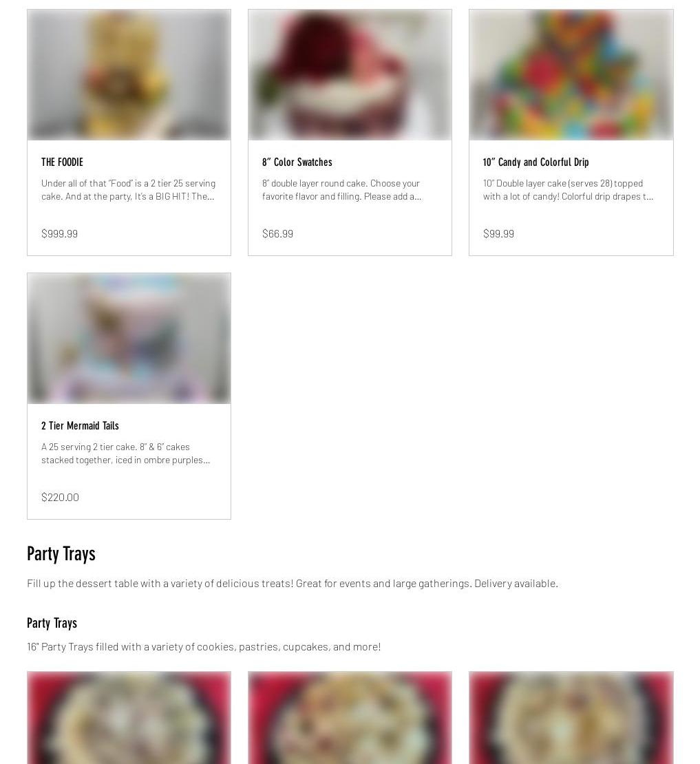
Task: Expand THE FOODIE truncated description
Action: point(128,189)
